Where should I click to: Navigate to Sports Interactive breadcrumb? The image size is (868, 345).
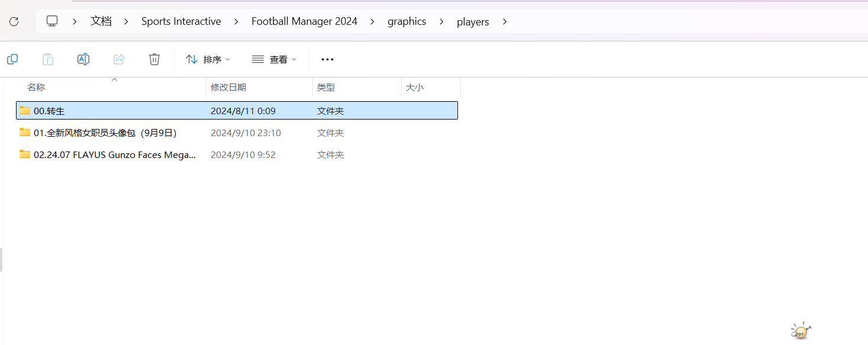point(181,21)
